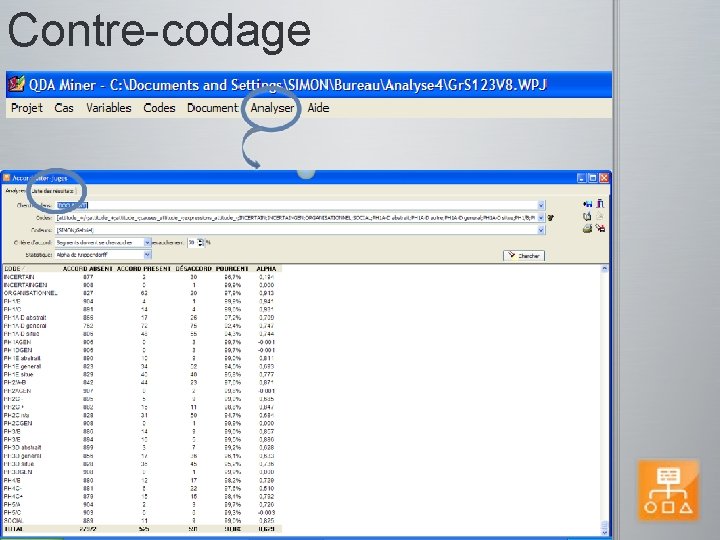This screenshot has height=540, width=720.
Task: Click the save results icon
Action: (x=587, y=204)
